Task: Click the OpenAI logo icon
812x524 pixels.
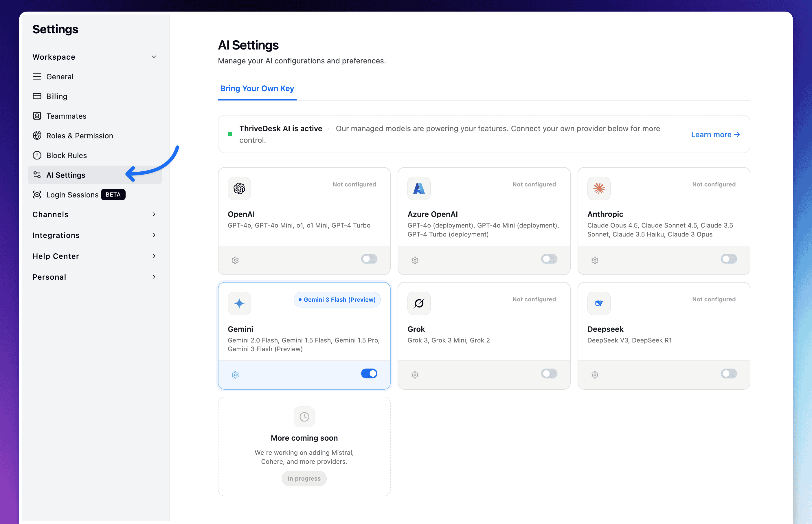Action: pos(239,188)
